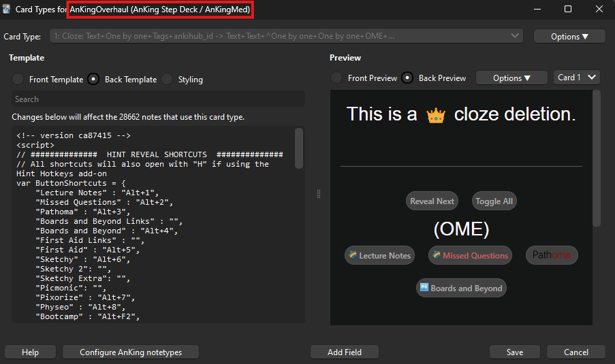This screenshot has width=615, height=364.
Task: Click the '"Picmonic": ""' code line
Action: (x=71, y=288)
